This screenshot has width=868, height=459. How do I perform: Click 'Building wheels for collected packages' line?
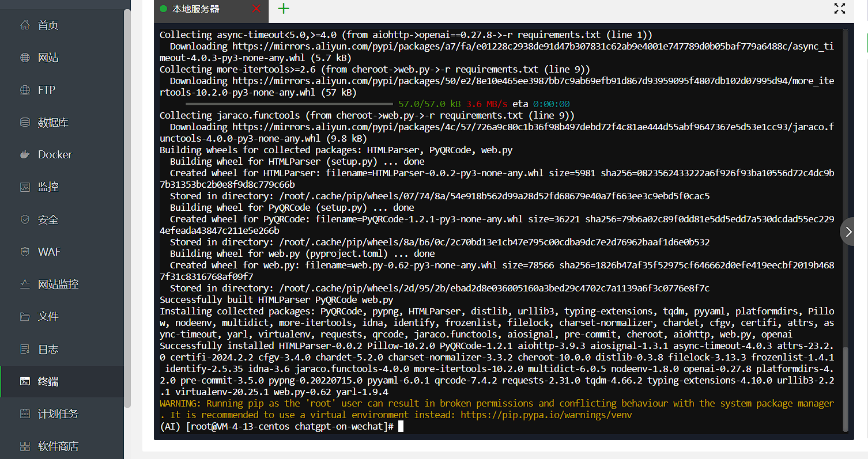pyautogui.click(x=336, y=150)
